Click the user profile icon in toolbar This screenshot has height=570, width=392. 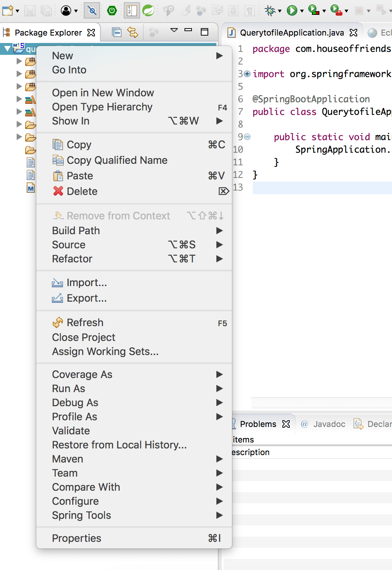(66, 10)
